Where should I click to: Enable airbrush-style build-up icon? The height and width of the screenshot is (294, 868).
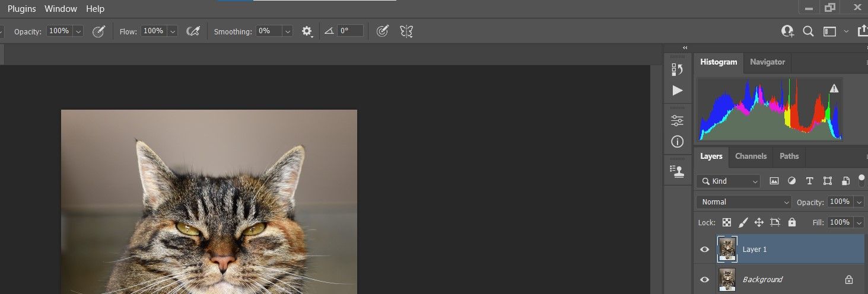tap(193, 31)
